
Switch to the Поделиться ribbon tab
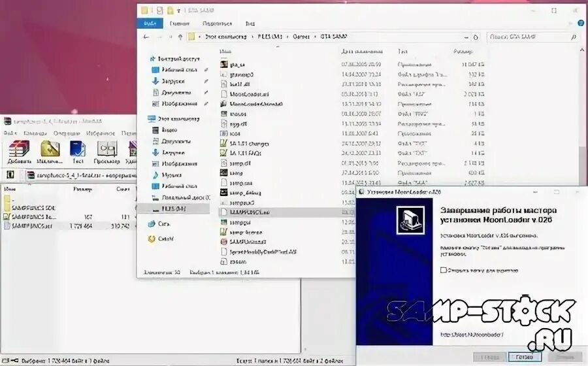click(x=217, y=24)
